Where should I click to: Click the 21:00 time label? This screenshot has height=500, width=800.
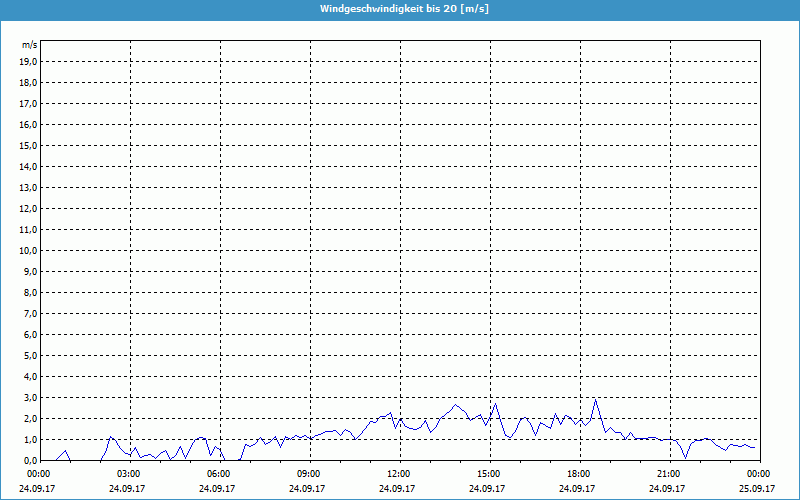tap(669, 473)
